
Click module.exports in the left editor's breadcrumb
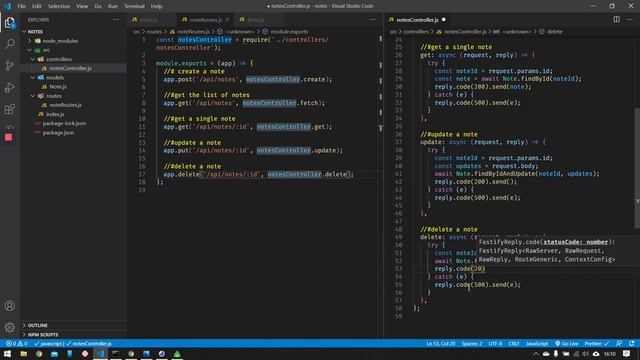coord(289,31)
